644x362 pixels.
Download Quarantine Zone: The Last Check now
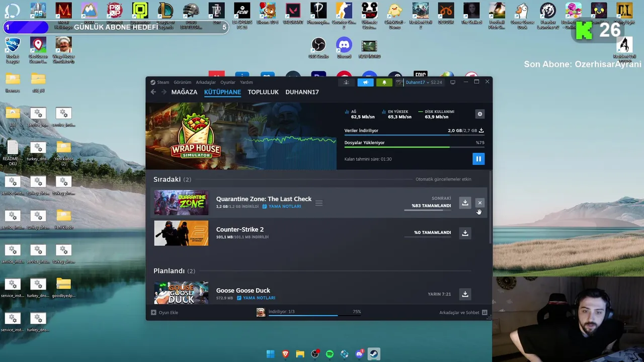[465, 203]
